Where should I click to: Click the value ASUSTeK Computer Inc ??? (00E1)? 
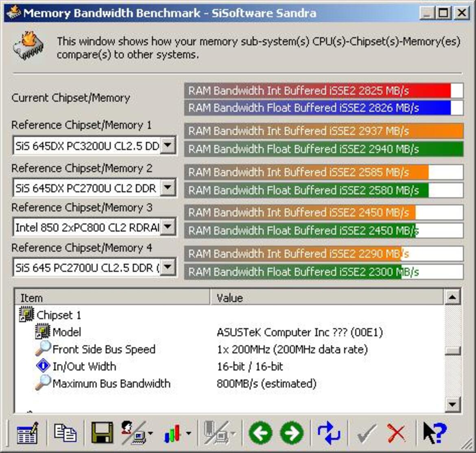coord(299,332)
